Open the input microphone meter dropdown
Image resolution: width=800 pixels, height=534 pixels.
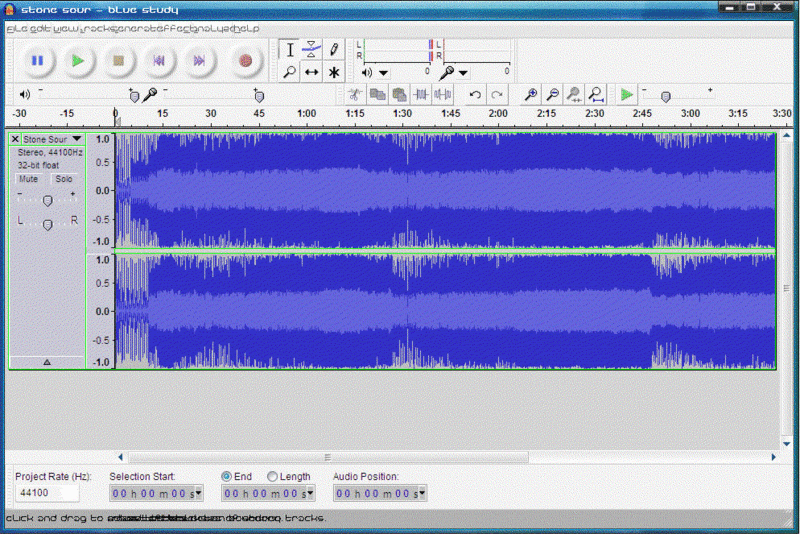(x=464, y=73)
